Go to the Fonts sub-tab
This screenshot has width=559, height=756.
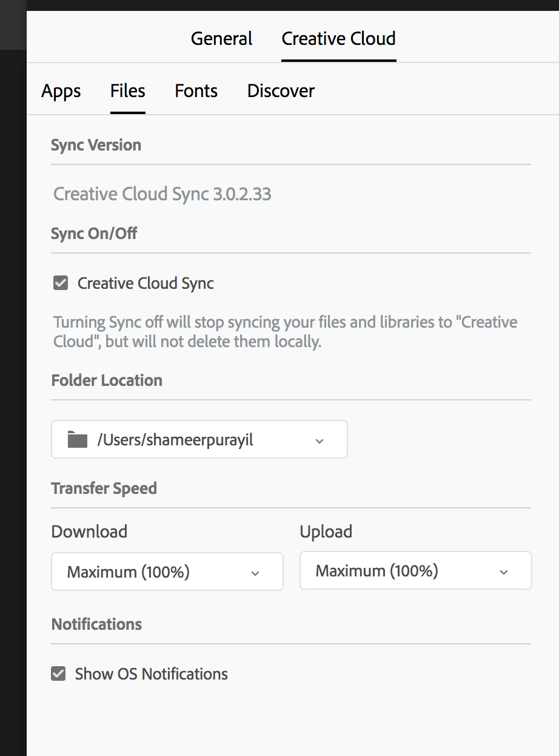pyautogui.click(x=196, y=91)
